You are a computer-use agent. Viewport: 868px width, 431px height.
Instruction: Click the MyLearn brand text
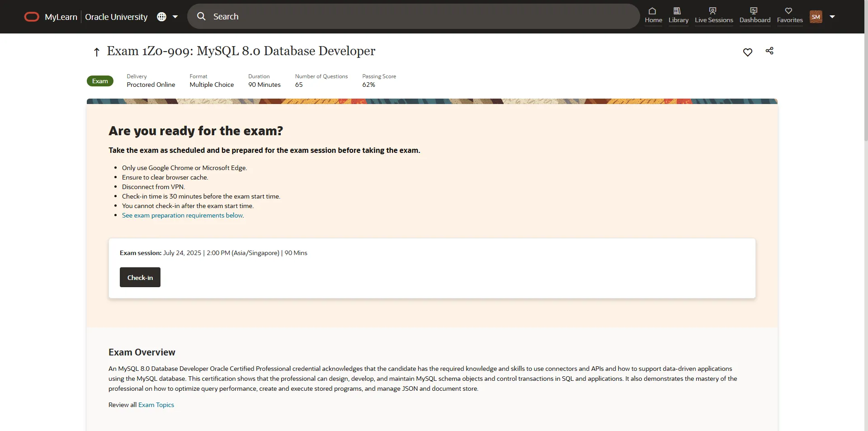pyautogui.click(x=61, y=17)
